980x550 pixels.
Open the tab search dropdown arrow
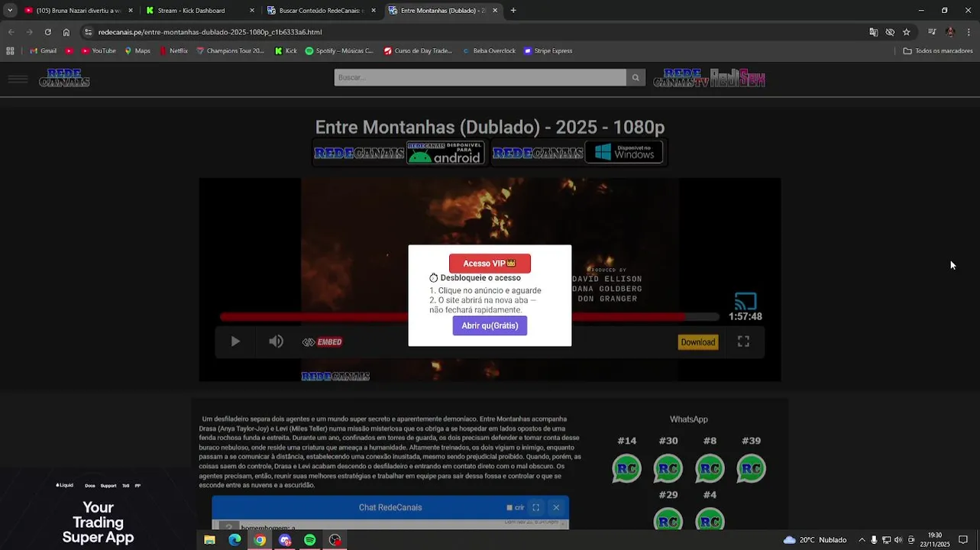pos(10,11)
